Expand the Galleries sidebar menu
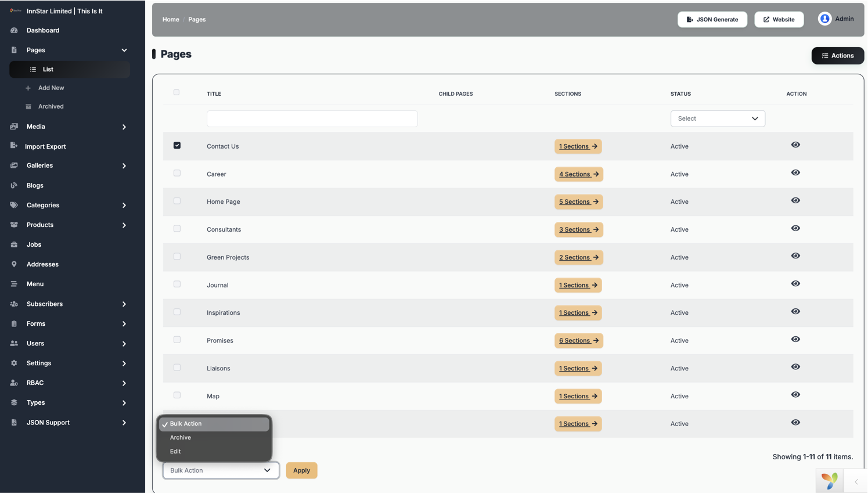 pos(124,166)
